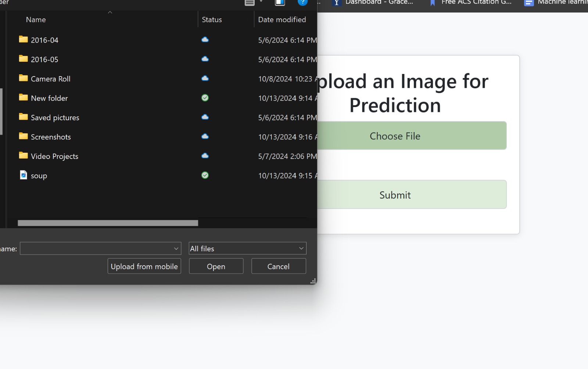The height and width of the screenshot is (369, 588).
Task: Sort by the Status column header
Action: click(212, 19)
